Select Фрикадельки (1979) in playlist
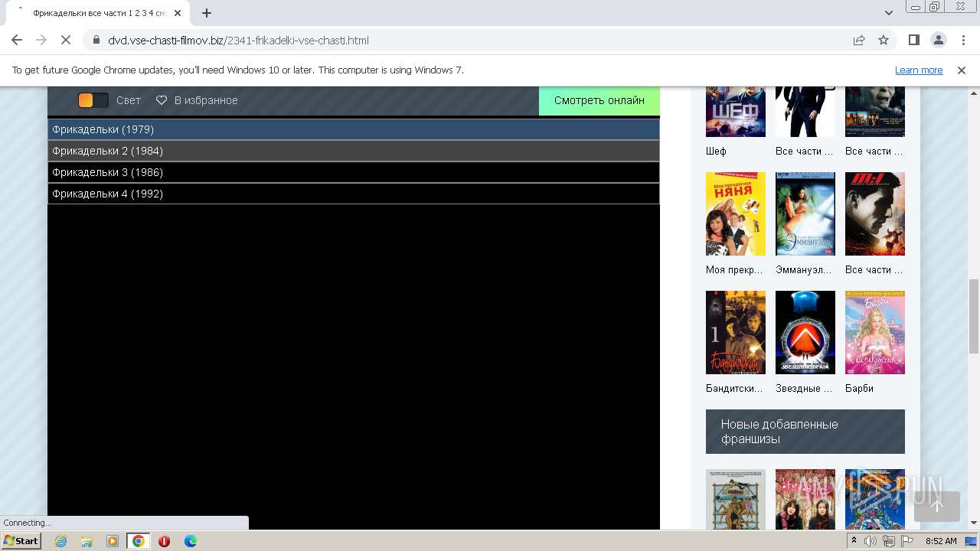Image resolution: width=980 pixels, height=551 pixels. click(354, 129)
